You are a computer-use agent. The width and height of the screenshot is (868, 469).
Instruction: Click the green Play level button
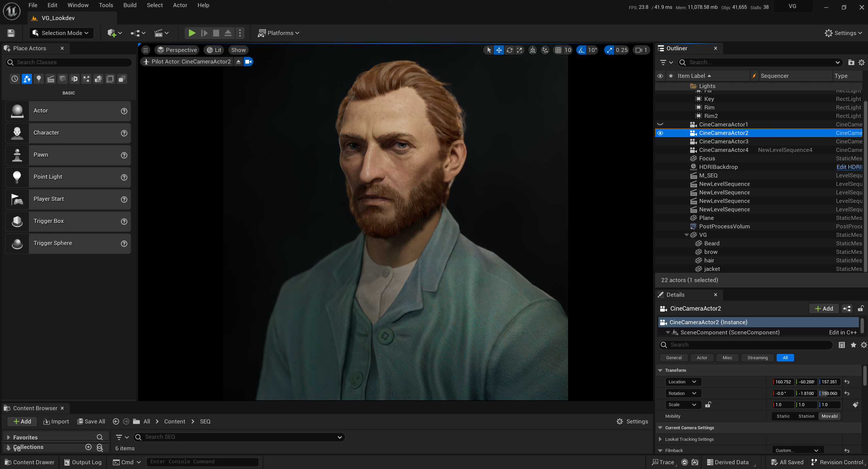(x=192, y=33)
